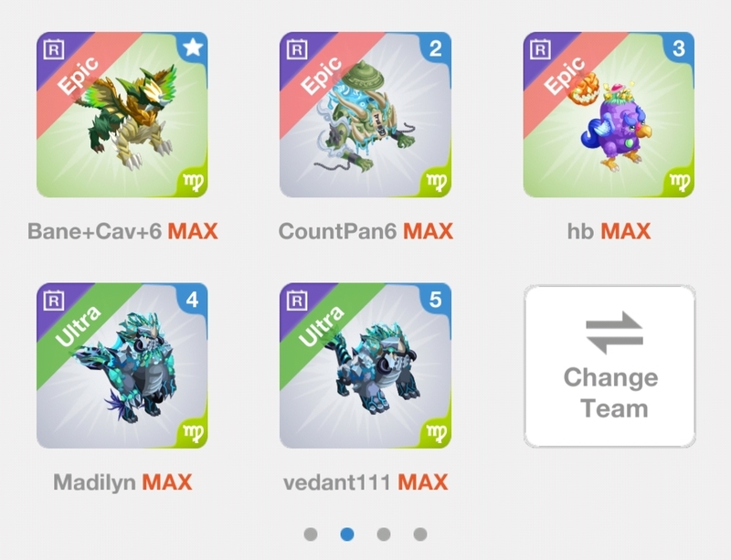Image resolution: width=731 pixels, height=560 pixels.
Task: Tap the number 5 badge on vedant111 card
Action: 436,300
